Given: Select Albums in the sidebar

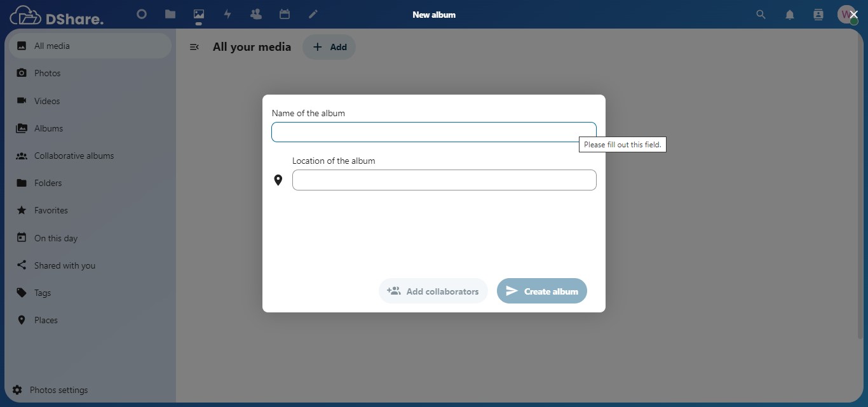Looking at the screenshot, I should tap(48, 128).
